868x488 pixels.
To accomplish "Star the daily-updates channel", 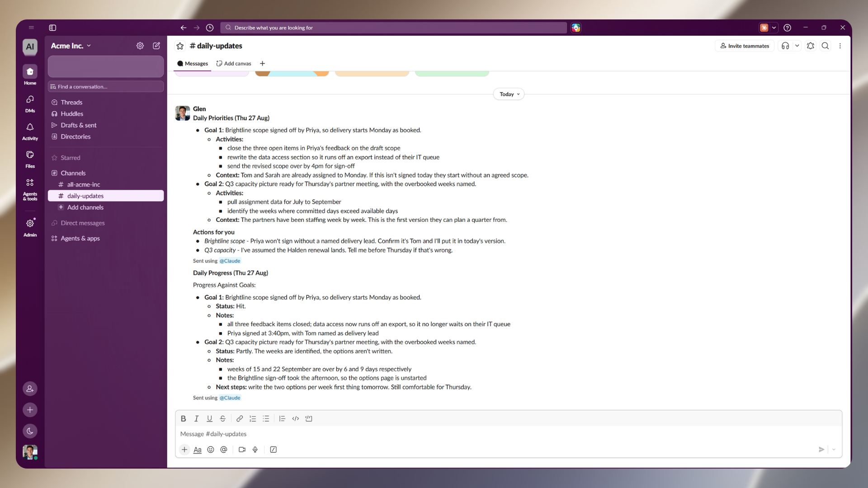I will (x=180, y=46).
